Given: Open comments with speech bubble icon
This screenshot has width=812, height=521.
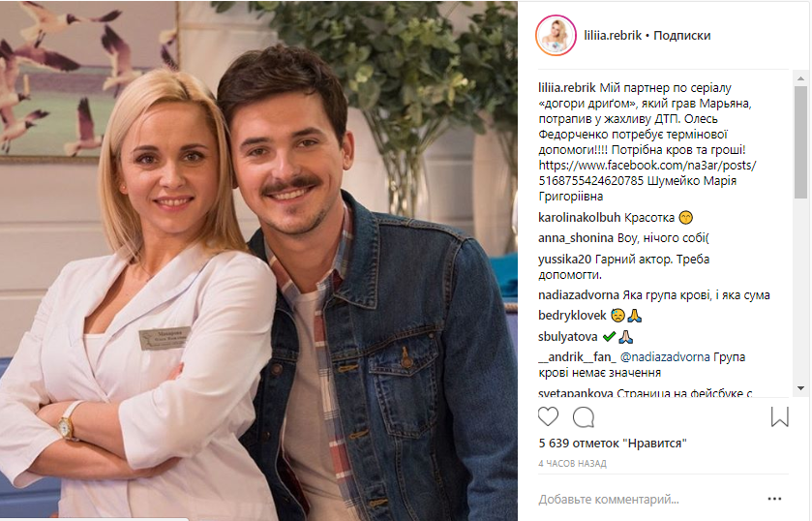Looking at the screenshot, I should point(584,416).
